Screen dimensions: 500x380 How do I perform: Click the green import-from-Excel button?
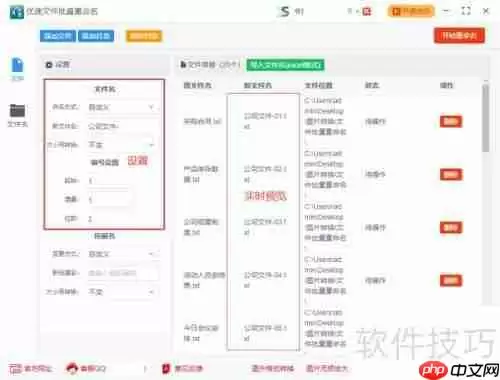click(x=285, y=65)
